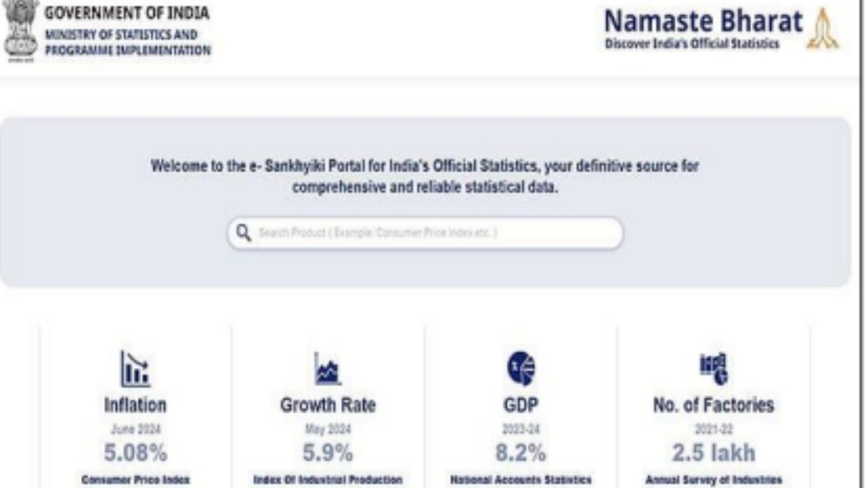Click the GDP pie chart icon
Image resolution: width=868 pixels, height=488 pixels.
coord(521,368)
